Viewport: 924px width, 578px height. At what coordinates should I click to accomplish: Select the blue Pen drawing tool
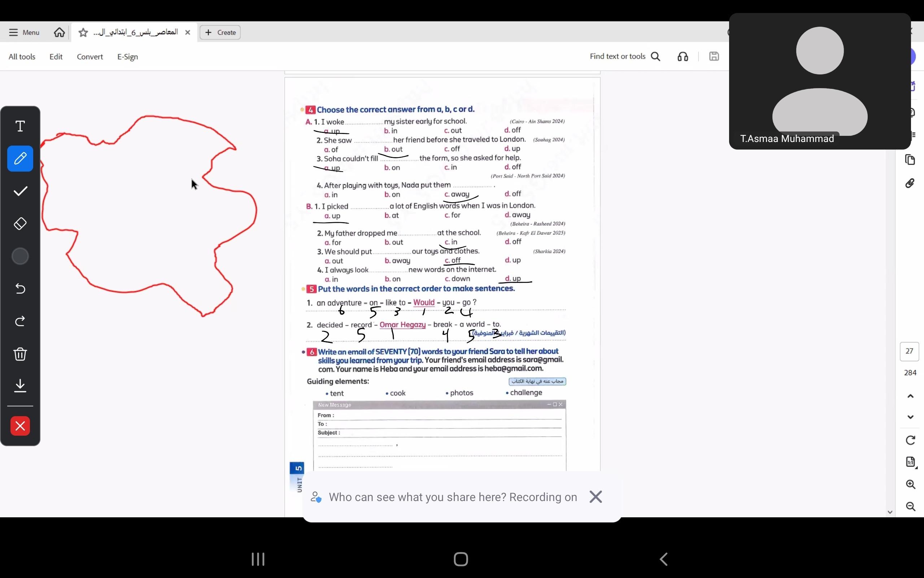(x=20, y=158)
